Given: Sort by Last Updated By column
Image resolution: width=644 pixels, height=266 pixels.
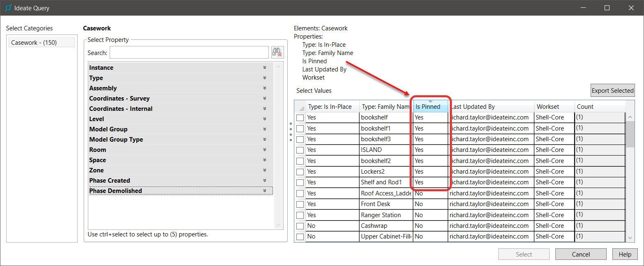Looking at the screenshot, I should 491,107.
